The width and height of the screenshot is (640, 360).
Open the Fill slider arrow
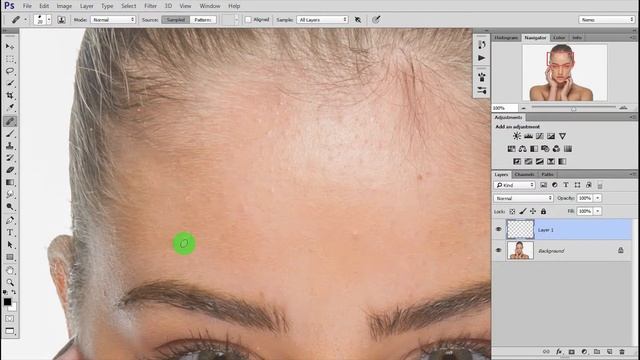pos(598,211)
